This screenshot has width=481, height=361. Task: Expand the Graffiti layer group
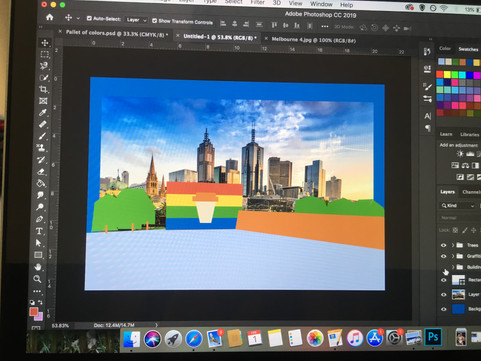pos(453,256)
